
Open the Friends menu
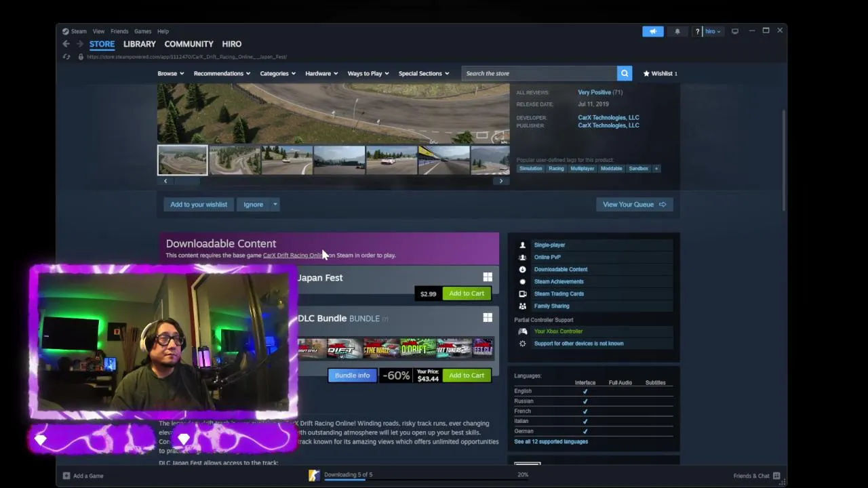tap(119, 31)
